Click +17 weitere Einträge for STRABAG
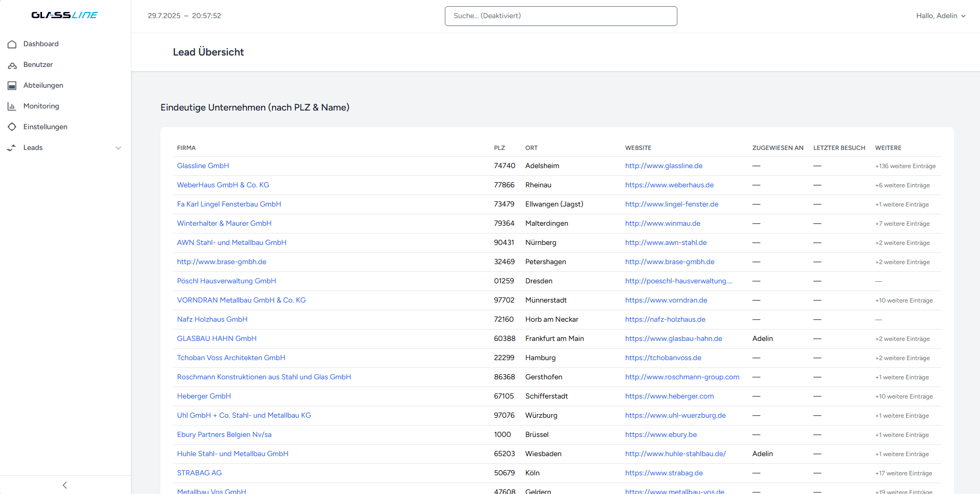Image resolution: width=980 pixels, height=494 pixels. point(903,473)
